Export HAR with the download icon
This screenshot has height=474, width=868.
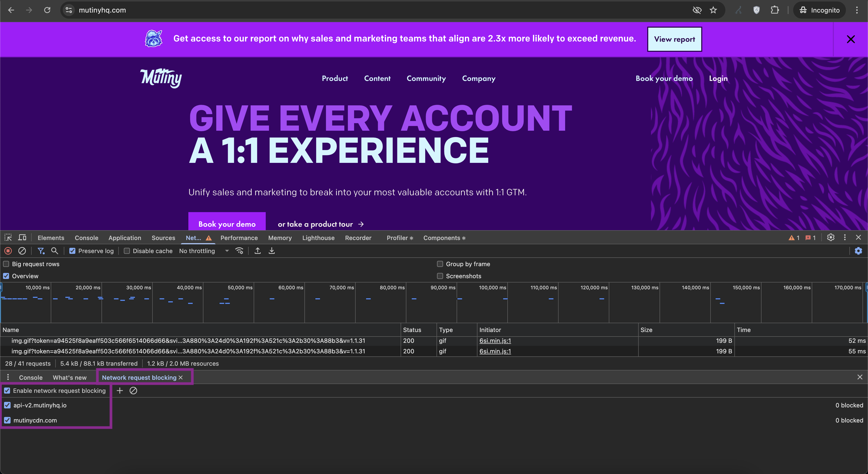pos(272,251)
